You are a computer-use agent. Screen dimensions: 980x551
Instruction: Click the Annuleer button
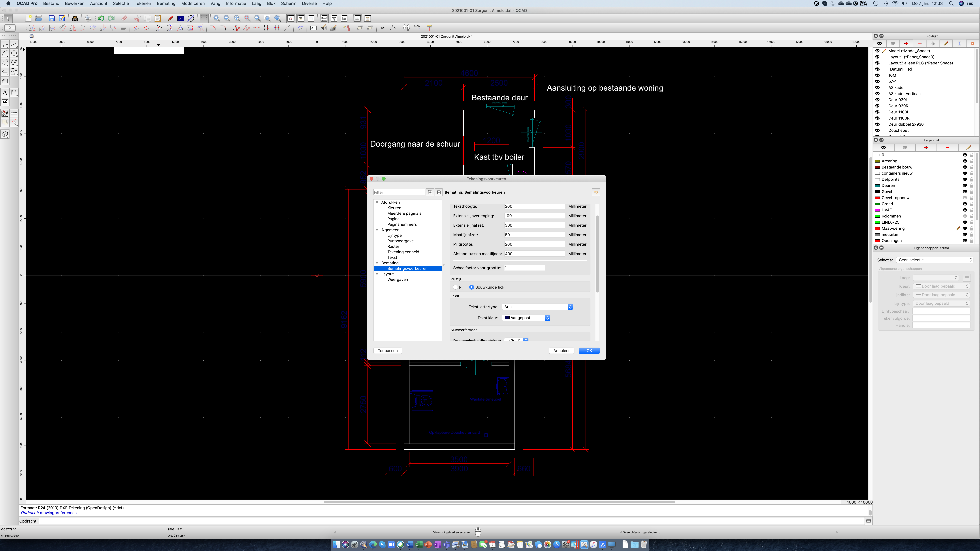pyautogui.click(x=561, y=351)
